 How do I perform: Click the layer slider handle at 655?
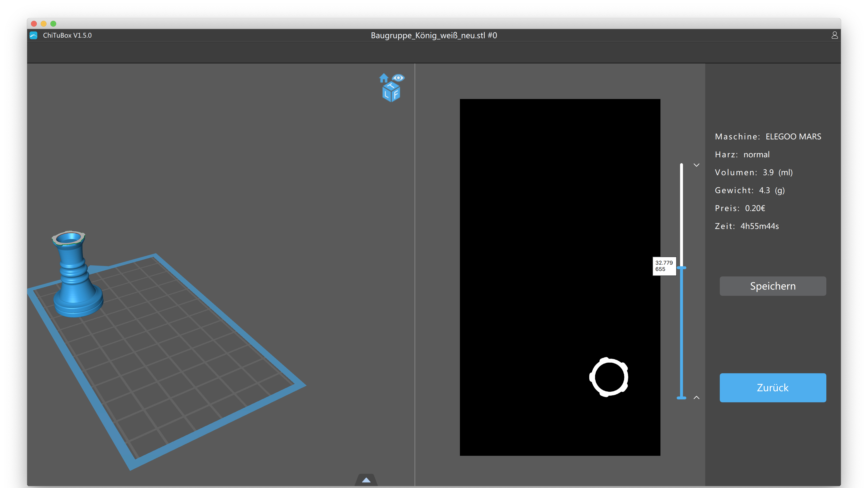[681, 268]
